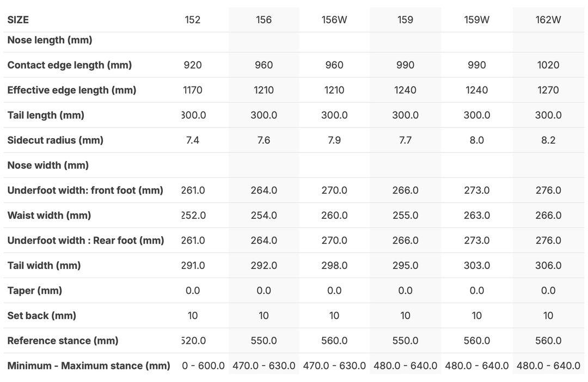Image resolution: width=588 pixels, height=382 pixels.
Task: Click the Effective edge length row label
Action: (72, 90)
